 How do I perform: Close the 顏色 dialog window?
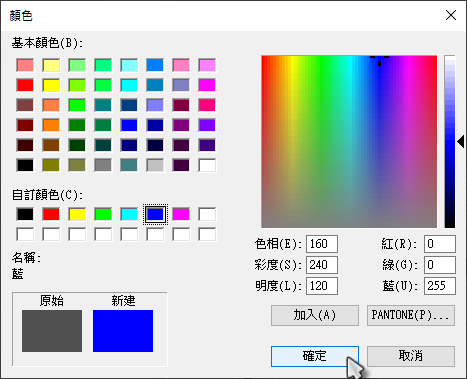[451, 15]
